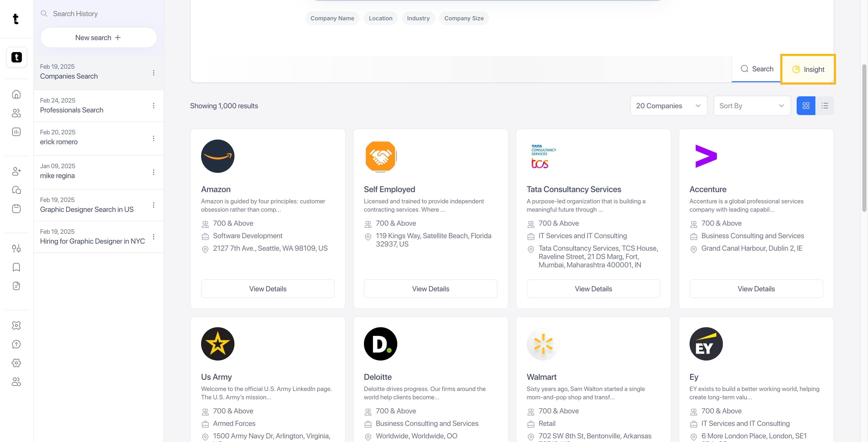Open the bookmark saved items icon
The height and width of the screenshot is (442, 868).
click(16, 267)
